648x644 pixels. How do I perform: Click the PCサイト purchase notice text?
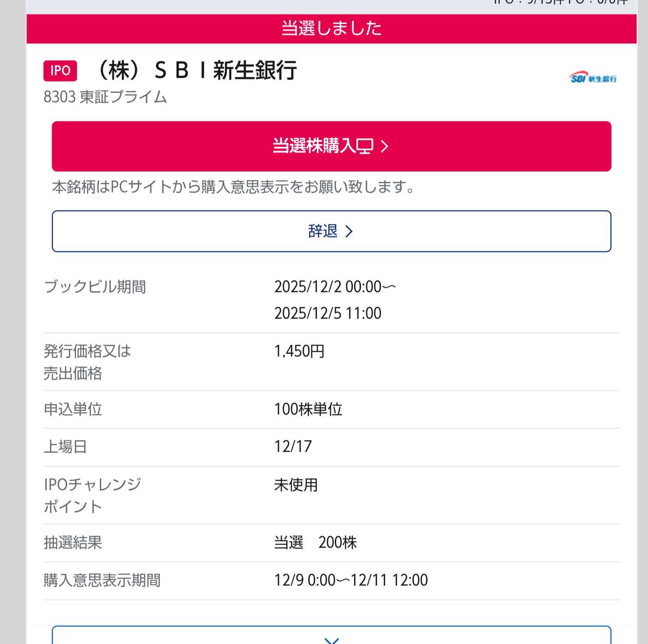point(233,187)
